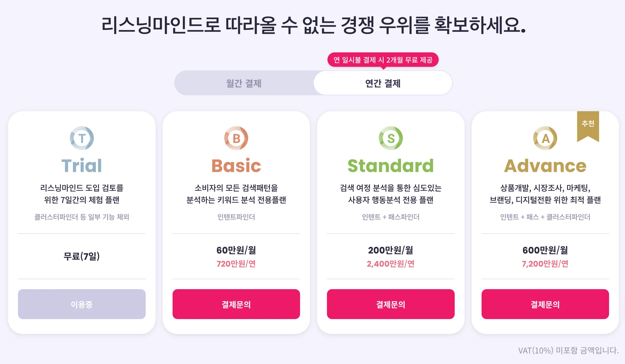Click the 2,400만원/연 annual price
Image resolution: width=625 pixels, height=364 pixels.
(x=390, y=264)
